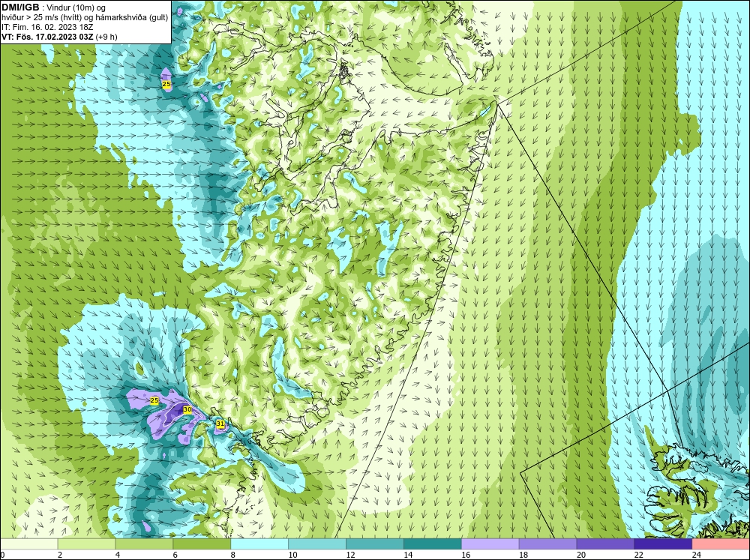Image resolution: width=750 pixels, height=560 pixels.
Task: Click the 6-8 m/s dark green swatch
Action: pos(202,544)
